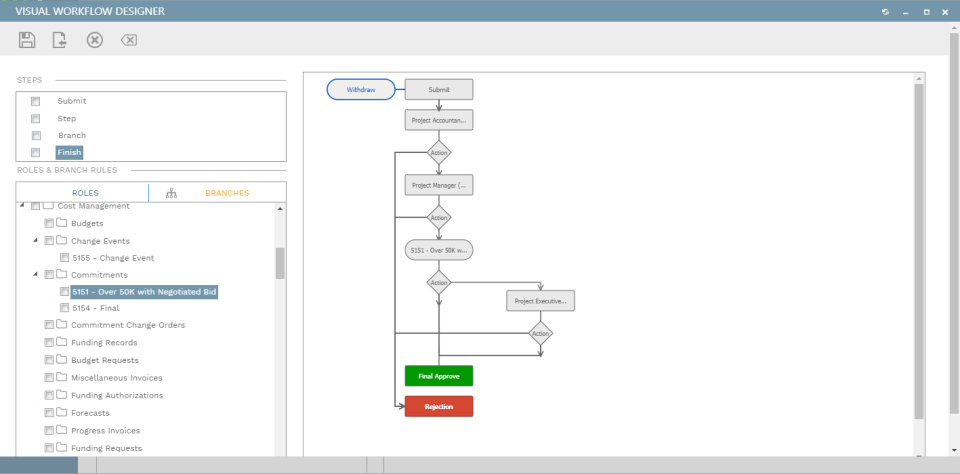Click the circled X cancel icon
This screenshot has height=474, width=960.
94,40
